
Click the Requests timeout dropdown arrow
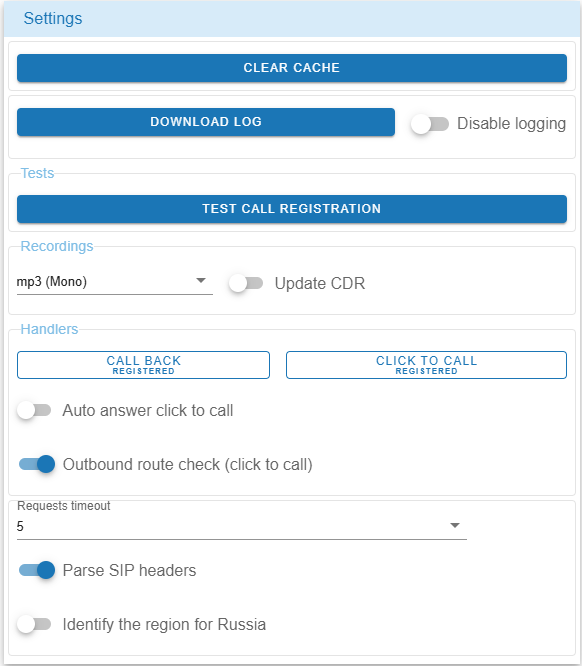pos(455,525)
